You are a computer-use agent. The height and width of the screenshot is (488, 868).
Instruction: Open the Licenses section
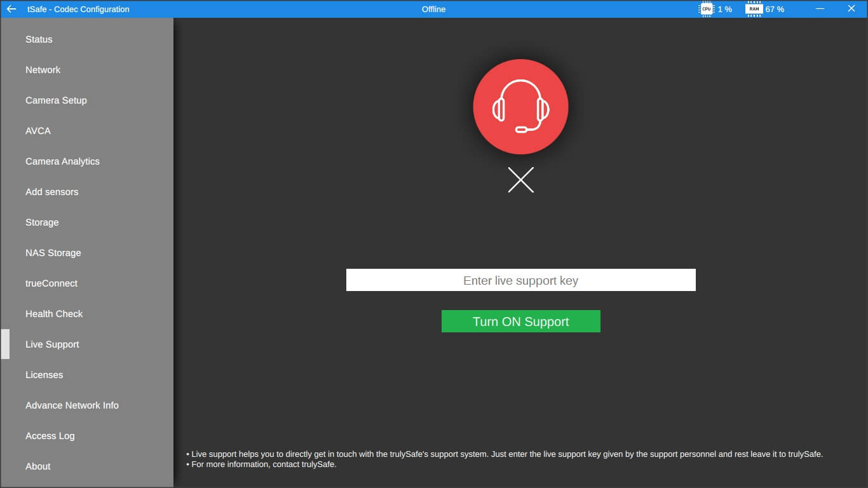click(x=44, y=375)
